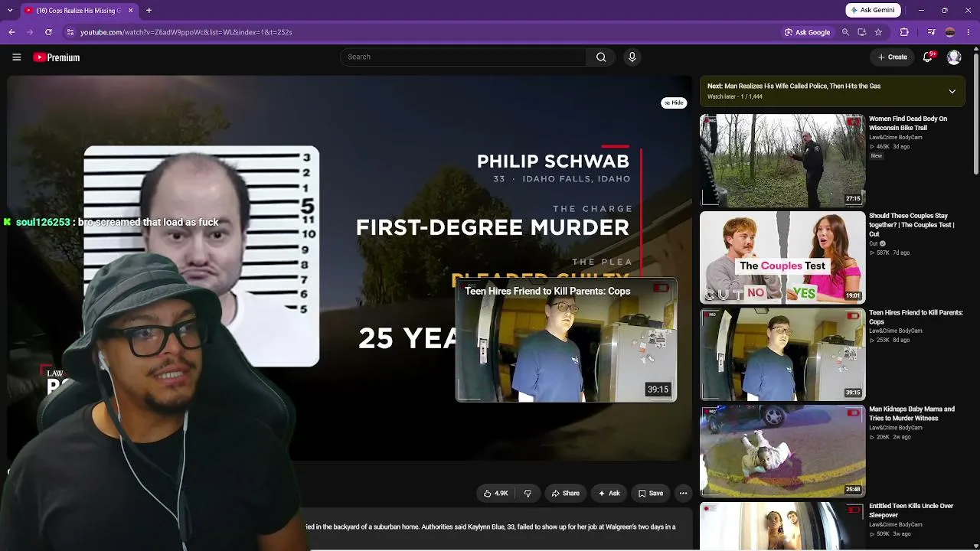
Task: Open the tab search chevron
Action: point(11,11)
